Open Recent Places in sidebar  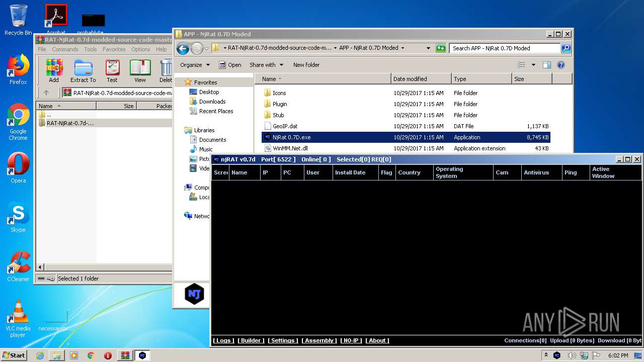[x=216, y=111]
